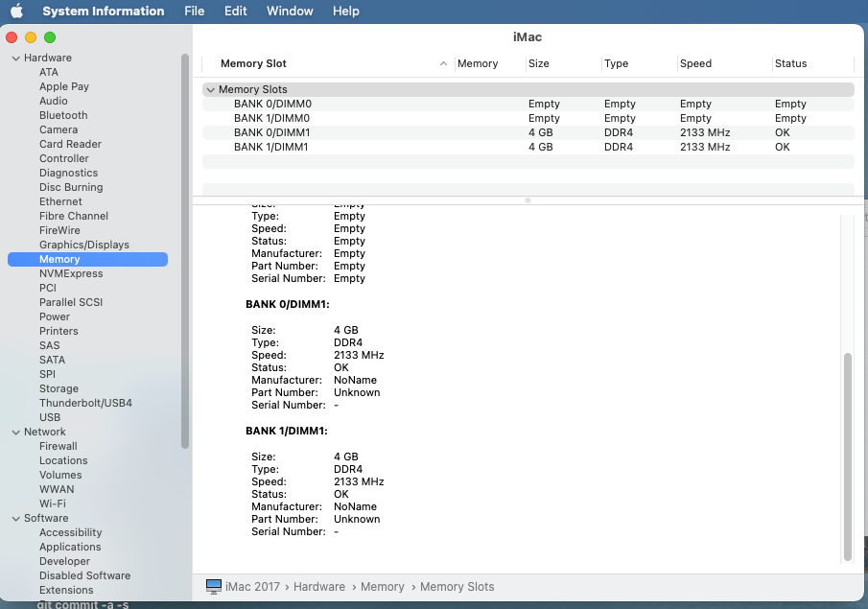Open the Apple menu icon
Screen dimensions: 868x609
click(x=17, y=12)
